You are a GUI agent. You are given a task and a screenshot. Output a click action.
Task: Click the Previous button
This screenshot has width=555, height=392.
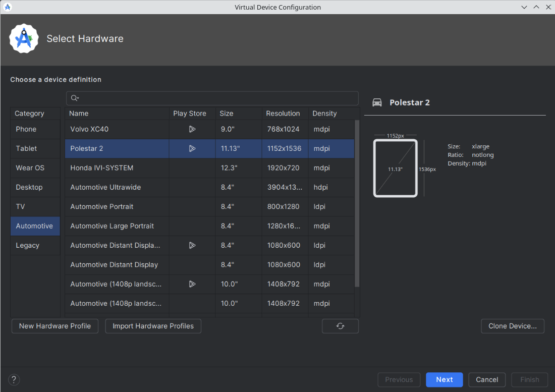(399, 379)
